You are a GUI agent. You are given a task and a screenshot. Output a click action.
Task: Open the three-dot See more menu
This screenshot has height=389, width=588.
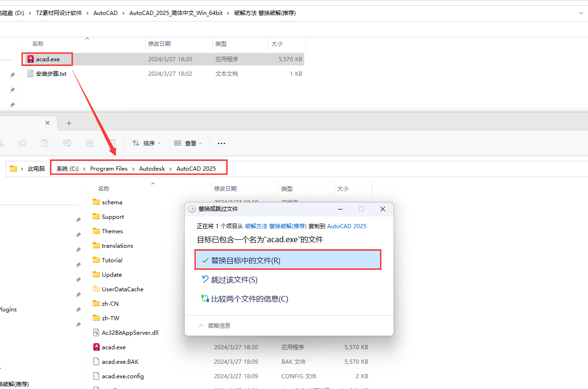[x=222, y=143]
